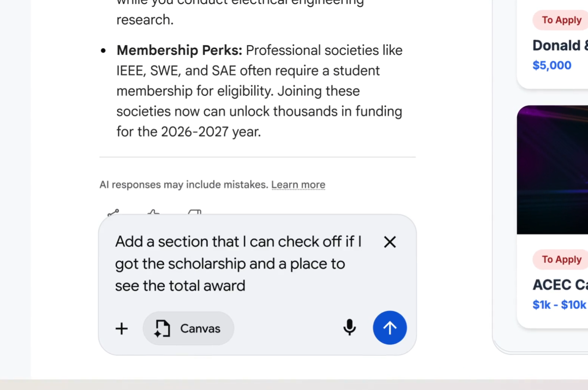The height and width of the screenshot is (390, 588).
Task: Toggle the Canvas mode chip
Action: coord(188,329)
